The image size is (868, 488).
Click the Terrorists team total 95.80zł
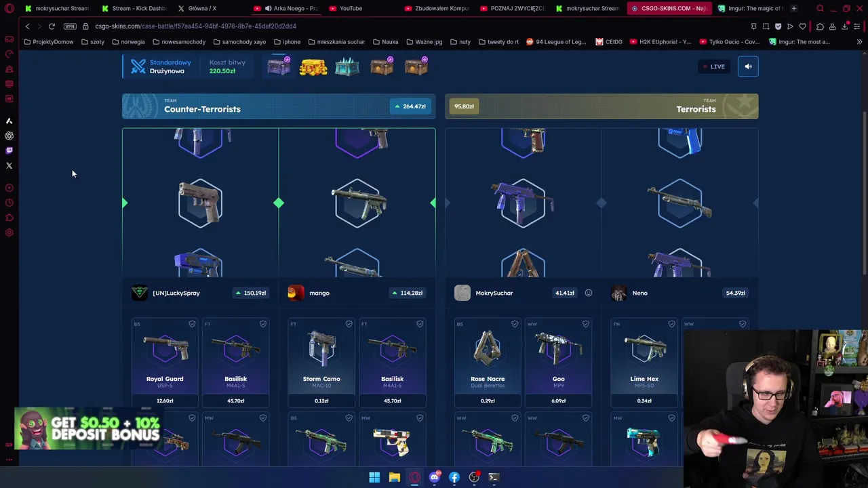coord(464,106)
